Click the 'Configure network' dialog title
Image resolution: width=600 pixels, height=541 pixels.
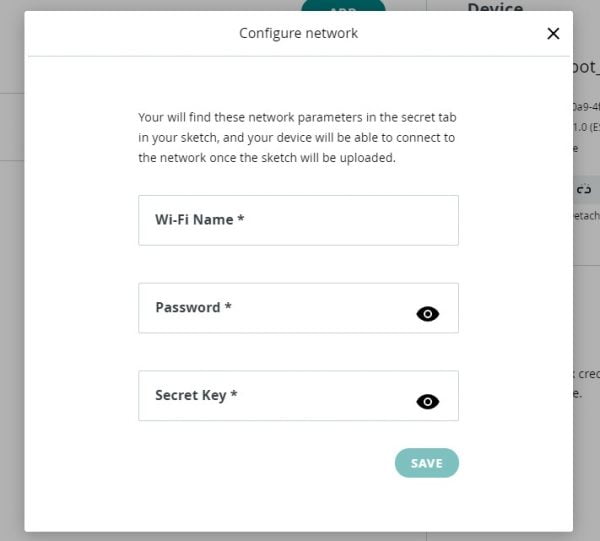click(298, 33)
